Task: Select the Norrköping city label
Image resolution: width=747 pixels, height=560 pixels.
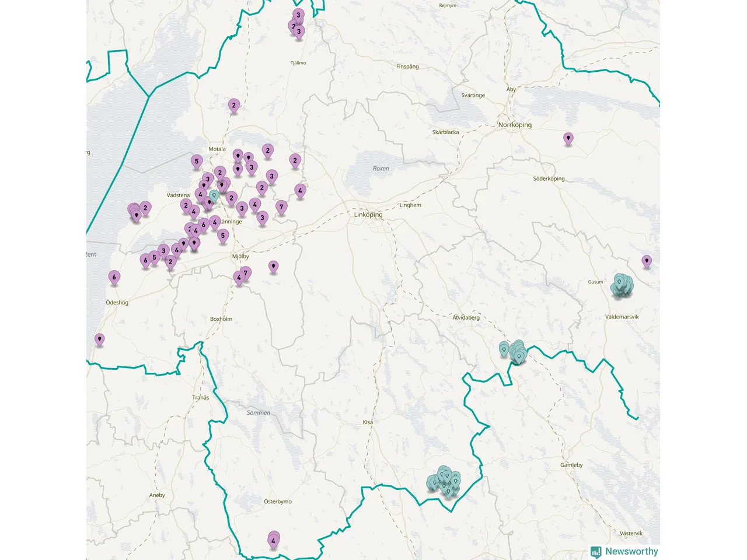Action: 515,125
